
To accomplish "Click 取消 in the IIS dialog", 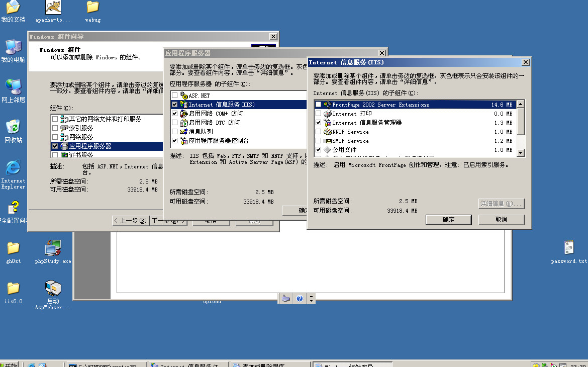I will [x=501, y=220].
